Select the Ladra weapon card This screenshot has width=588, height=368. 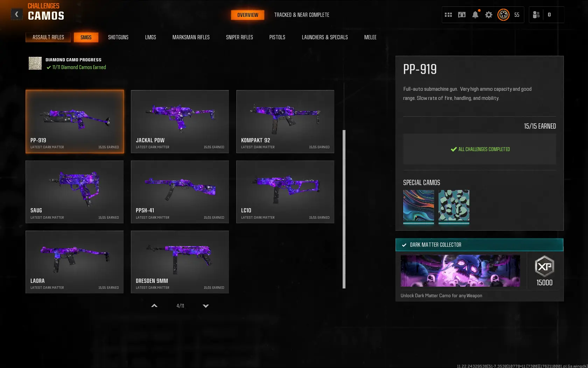[x=75, y=262]
